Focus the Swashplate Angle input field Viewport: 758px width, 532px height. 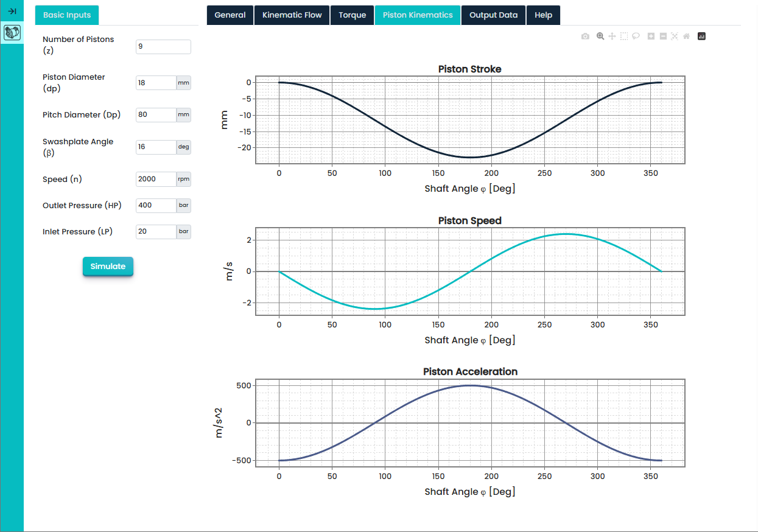[x=156, y=147]
